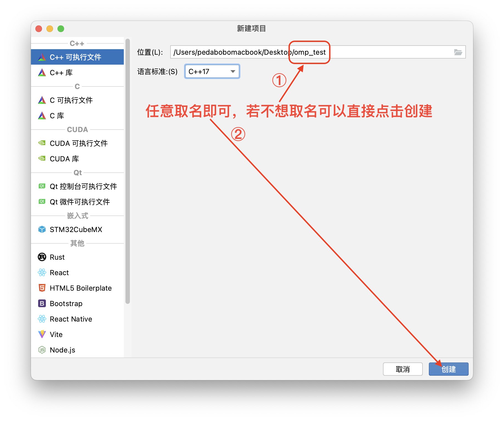The height and width of the screenshot is (421, 504).
Task: Select Rust project type
Action: pyautogui.click(x=77, y=257)
